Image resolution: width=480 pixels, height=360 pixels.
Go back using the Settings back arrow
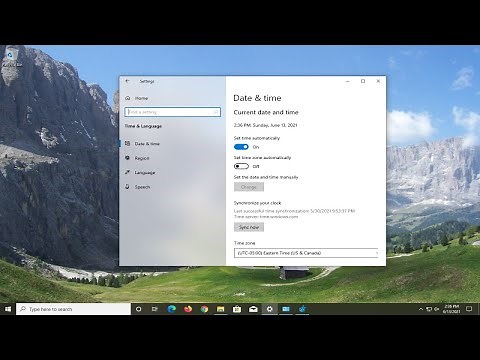tap(127, 81)
